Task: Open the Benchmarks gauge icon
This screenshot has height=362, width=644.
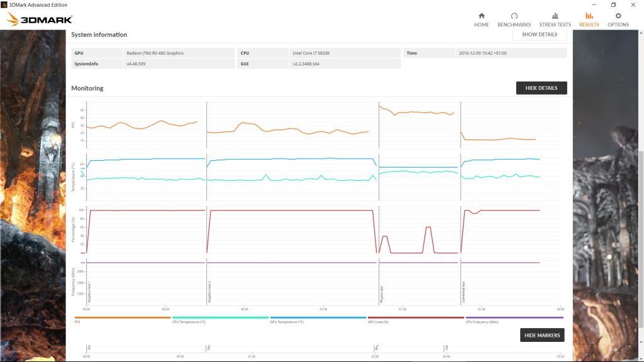Action: coord(514,16)
